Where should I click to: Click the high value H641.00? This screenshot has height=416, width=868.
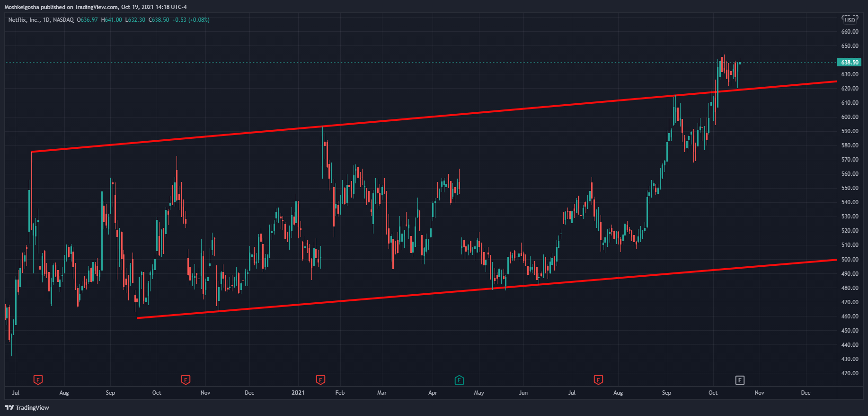[112, 20]
